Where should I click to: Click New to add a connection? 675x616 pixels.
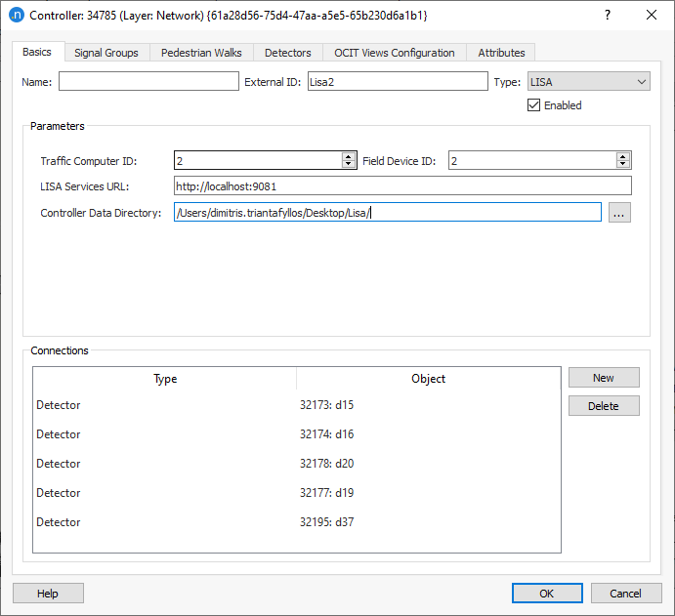pos(604,378)
